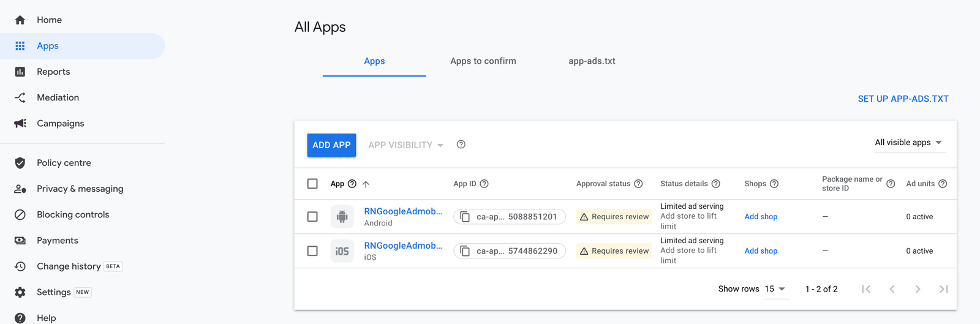Click the Apps grid icon in sidebar

(x=20, y=46)
